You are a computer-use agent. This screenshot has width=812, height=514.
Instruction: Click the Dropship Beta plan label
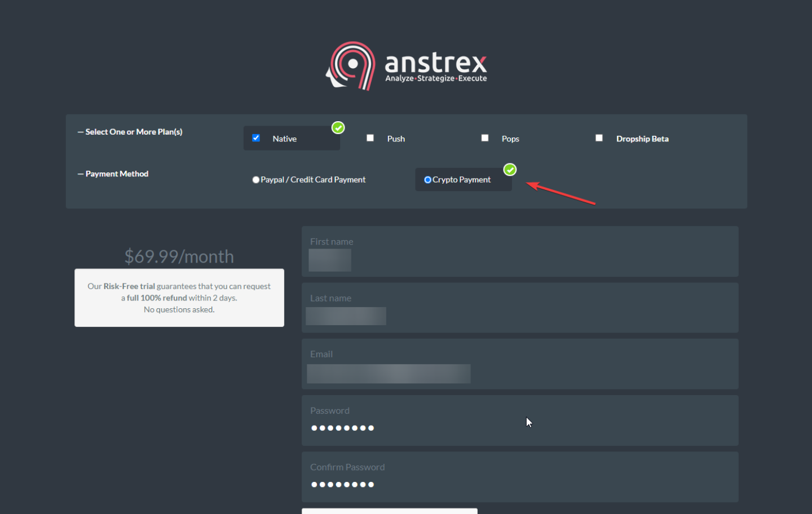click(x=642, y=139)
